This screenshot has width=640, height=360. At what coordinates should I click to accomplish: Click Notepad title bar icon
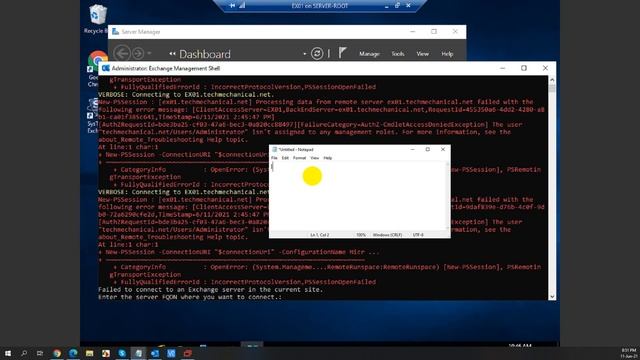point(274,149)
